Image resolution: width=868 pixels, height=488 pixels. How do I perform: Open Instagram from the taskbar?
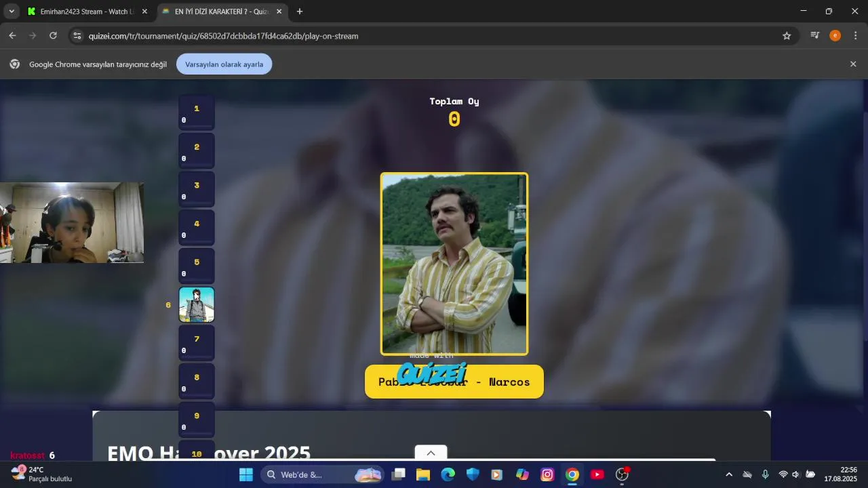(x=547, y=474)
